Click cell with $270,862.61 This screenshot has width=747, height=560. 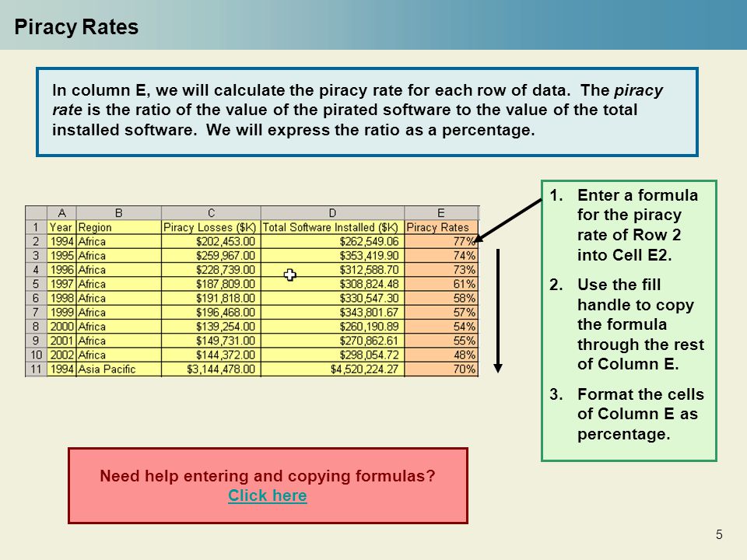point(332,341)
